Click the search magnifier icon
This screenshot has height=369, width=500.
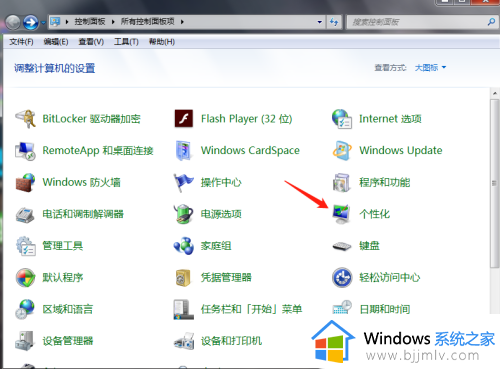coord(491,22)
